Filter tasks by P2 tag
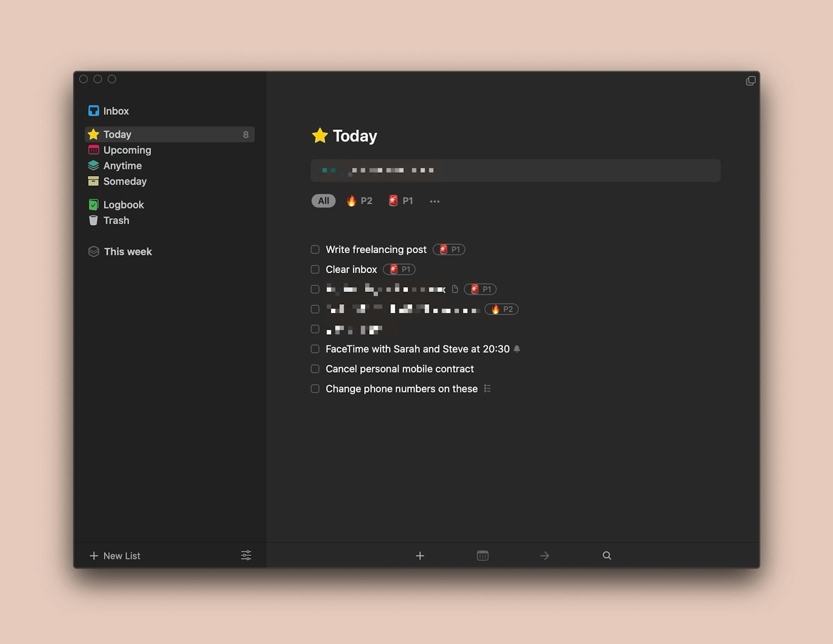The width and height of the screenshot is (833, 644). 359,201
